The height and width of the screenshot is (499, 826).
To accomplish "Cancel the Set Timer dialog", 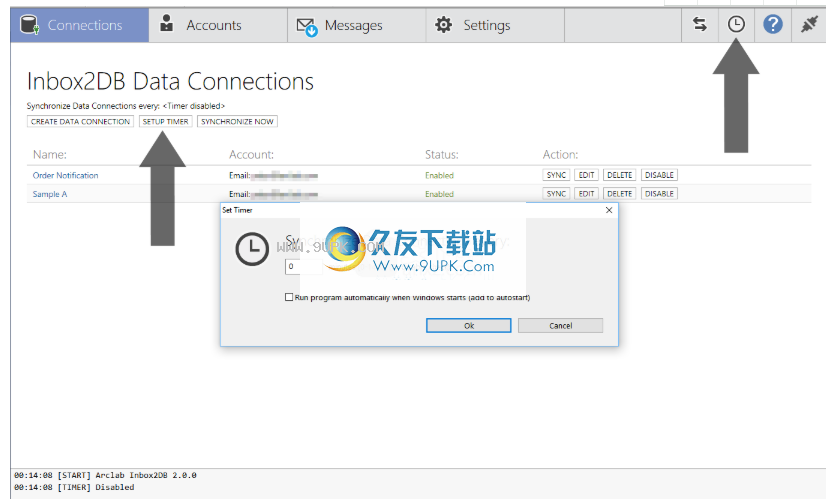I will coord(560,326).
